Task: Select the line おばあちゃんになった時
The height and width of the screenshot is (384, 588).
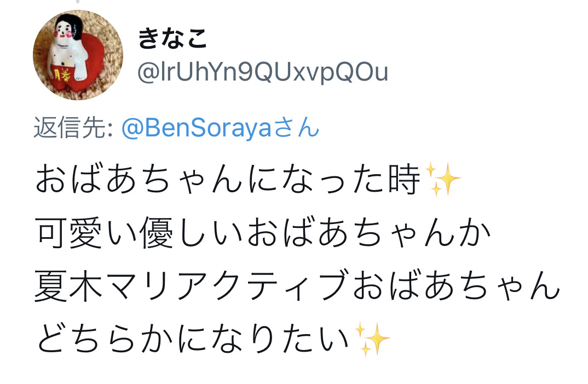Action: point(227,180)
